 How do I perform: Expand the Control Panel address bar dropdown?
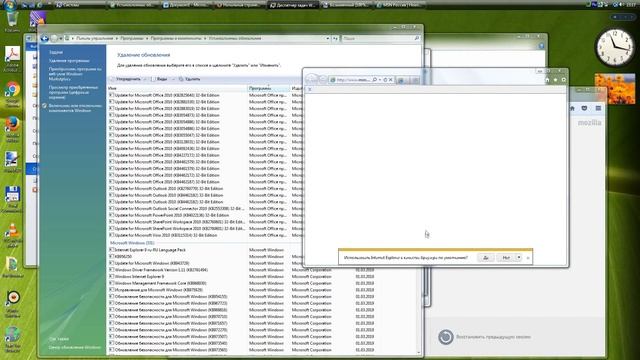pyautogui.click(x=328, y=38)
